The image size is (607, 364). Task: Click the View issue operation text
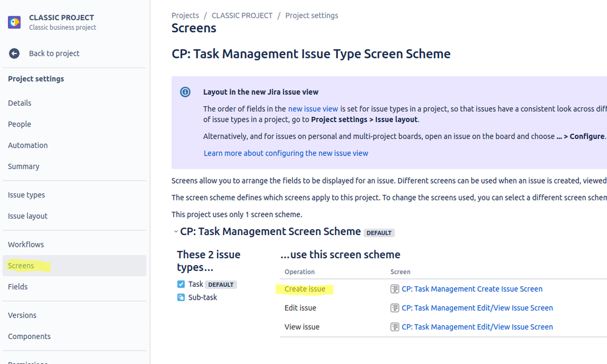(302, 327)
